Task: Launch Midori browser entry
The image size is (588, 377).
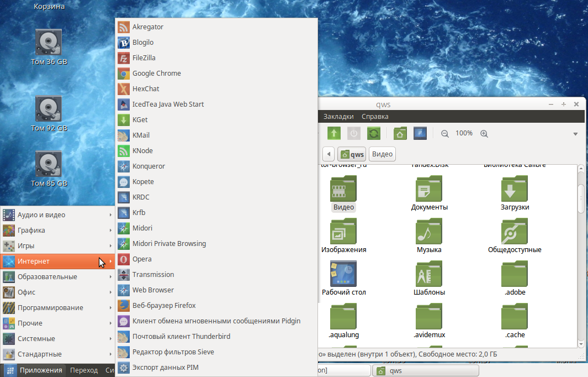Action: coord(216,228)
